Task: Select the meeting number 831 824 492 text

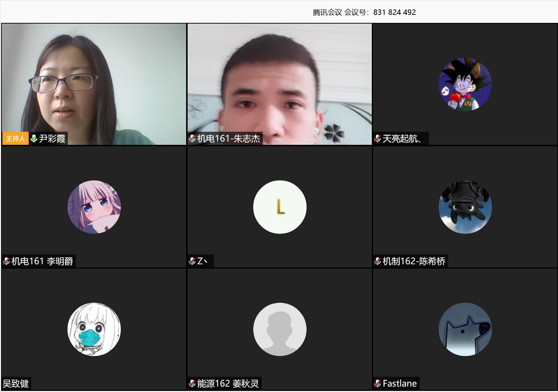Action: point(394,12)
